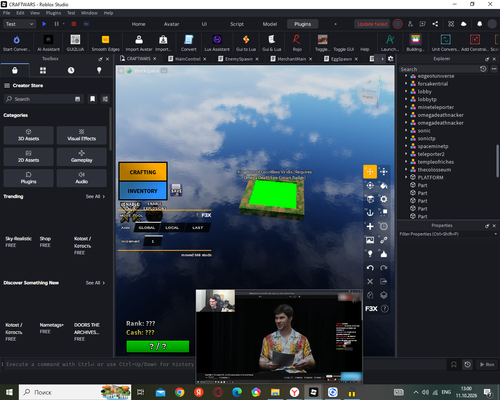Open the Visual Effects category

point(82,135)
